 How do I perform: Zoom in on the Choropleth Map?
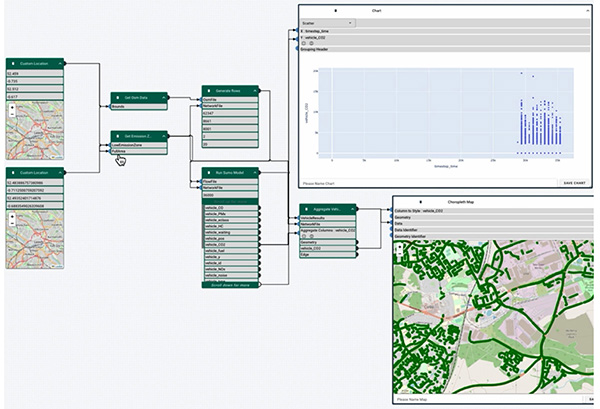tap(399, 247)
